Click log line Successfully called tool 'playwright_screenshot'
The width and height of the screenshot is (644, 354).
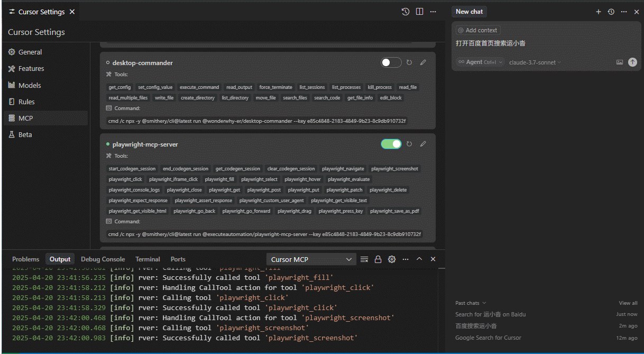(185, 338)
